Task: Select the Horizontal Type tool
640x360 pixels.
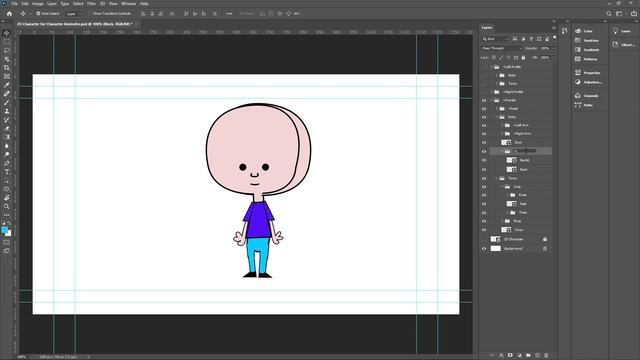Action: (x=7, y=172)
